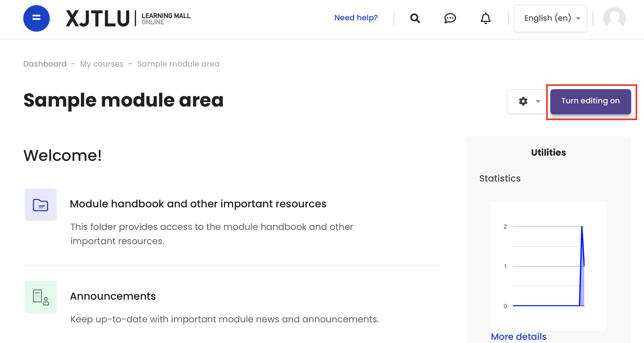Click the folder icon for Module handbook
644x343 pixels.
pos(41,205)
